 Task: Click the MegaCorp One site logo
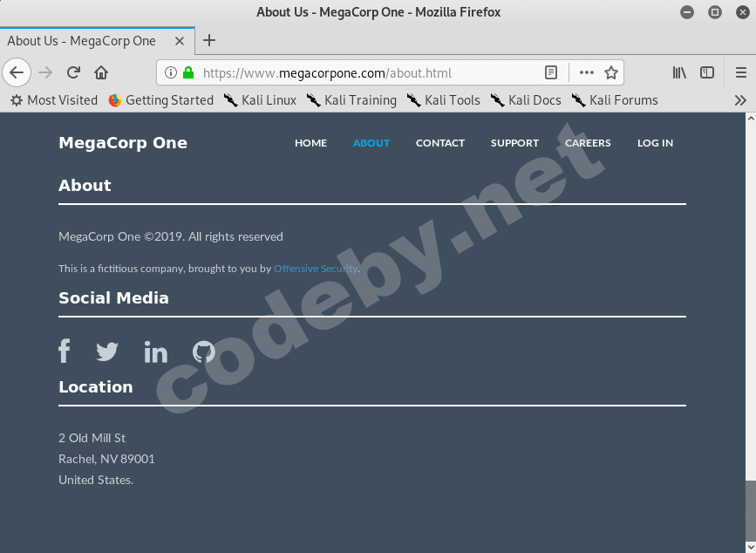click(x=123, y=143)
